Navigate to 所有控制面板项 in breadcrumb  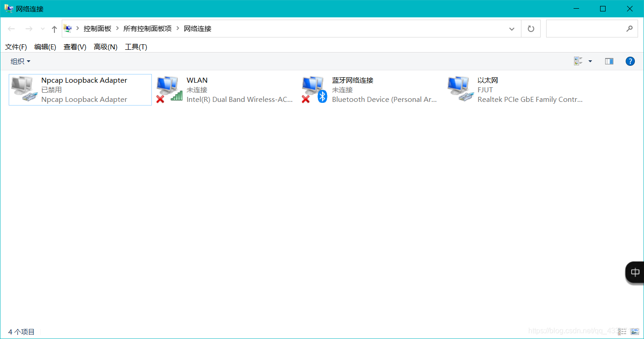(147, 28)
